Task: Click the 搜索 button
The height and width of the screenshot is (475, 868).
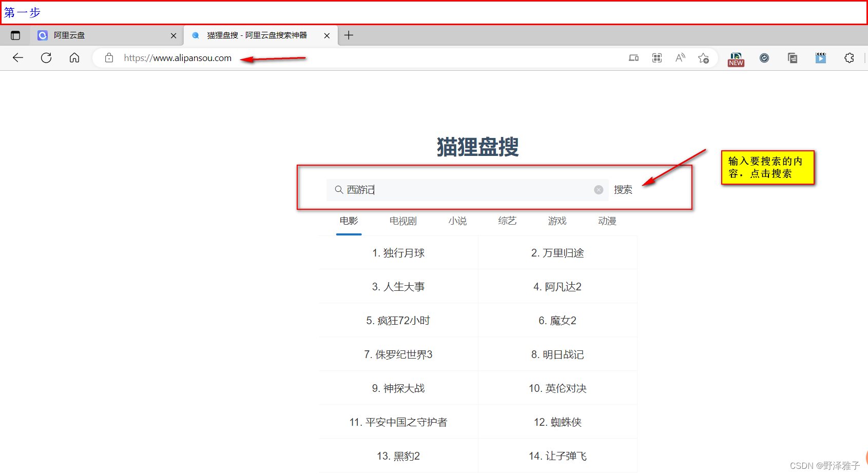Action: tap(623, 190)
